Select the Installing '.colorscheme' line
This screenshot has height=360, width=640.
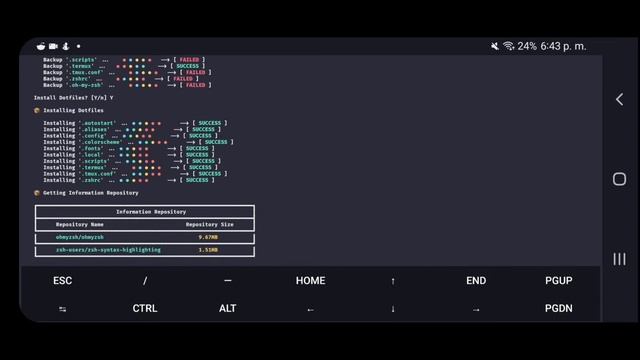coord(138,142)
